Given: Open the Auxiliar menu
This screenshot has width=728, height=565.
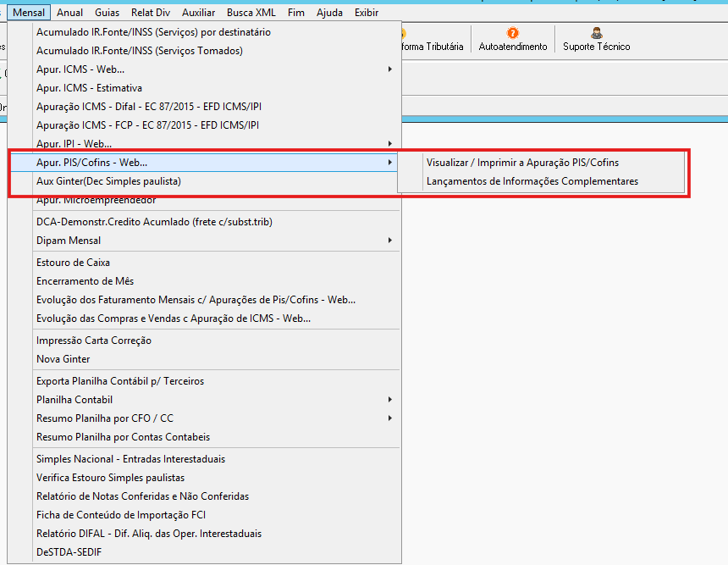Looking at the screenshot, I should click(198, 13).
